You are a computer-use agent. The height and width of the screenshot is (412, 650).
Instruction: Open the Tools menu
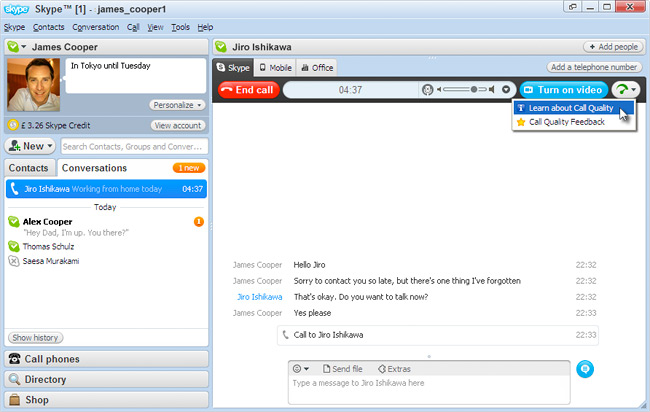click(180, 27)
